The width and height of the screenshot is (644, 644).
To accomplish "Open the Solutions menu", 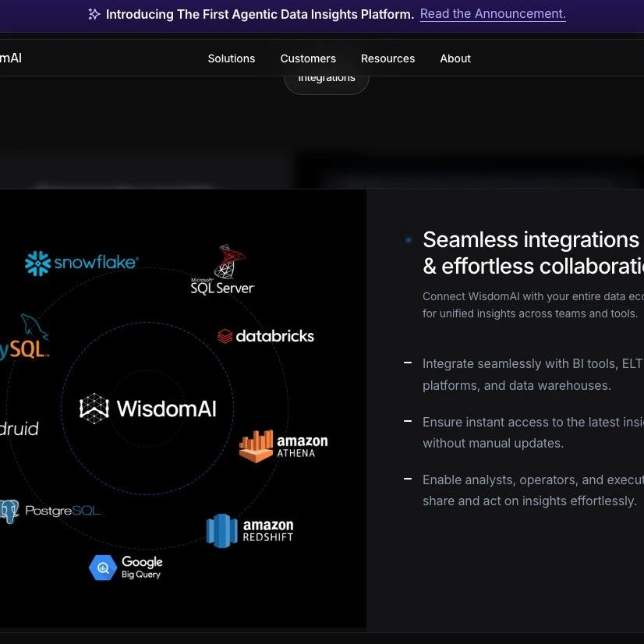I will pyautogui.click(x=232, y=58).
